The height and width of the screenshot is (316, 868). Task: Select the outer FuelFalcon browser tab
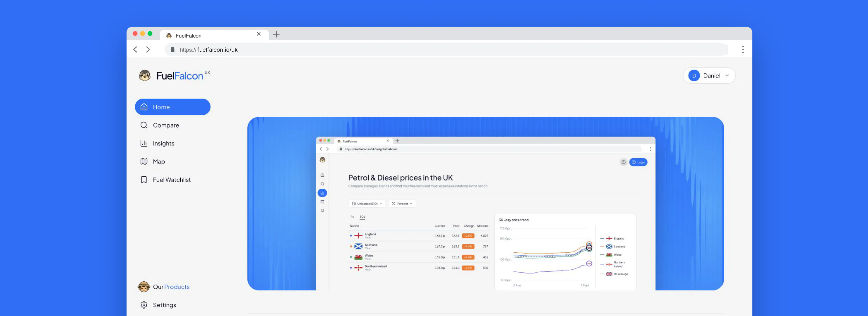[x=214, y=35]
